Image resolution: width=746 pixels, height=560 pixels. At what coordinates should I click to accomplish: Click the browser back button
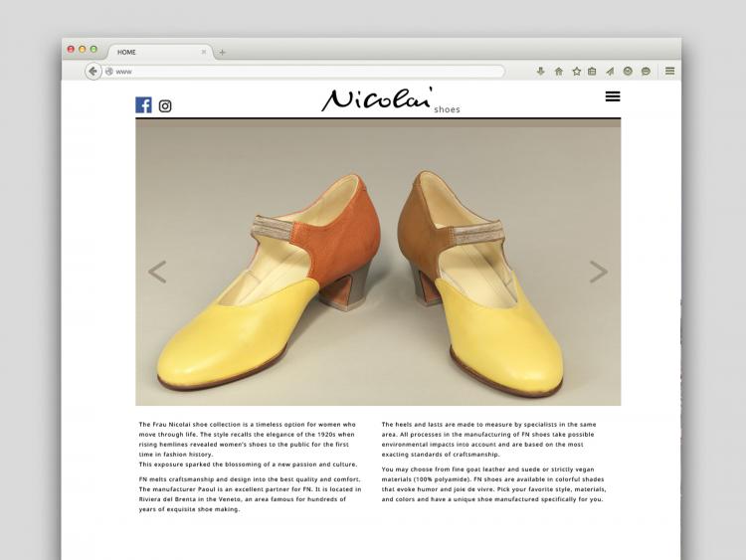(x=93, y=72)
